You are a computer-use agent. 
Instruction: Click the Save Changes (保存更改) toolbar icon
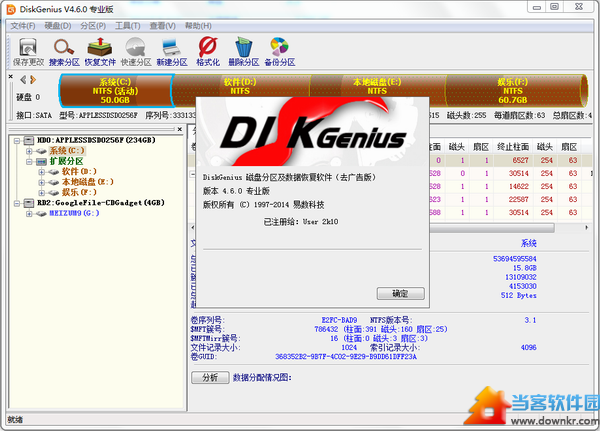point(28,52)
